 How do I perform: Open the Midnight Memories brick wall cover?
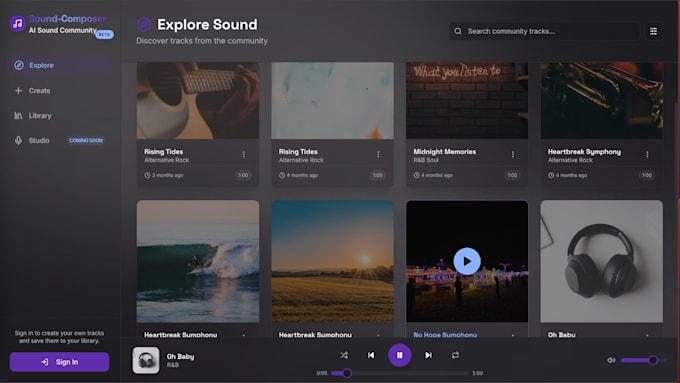(467, 101)
